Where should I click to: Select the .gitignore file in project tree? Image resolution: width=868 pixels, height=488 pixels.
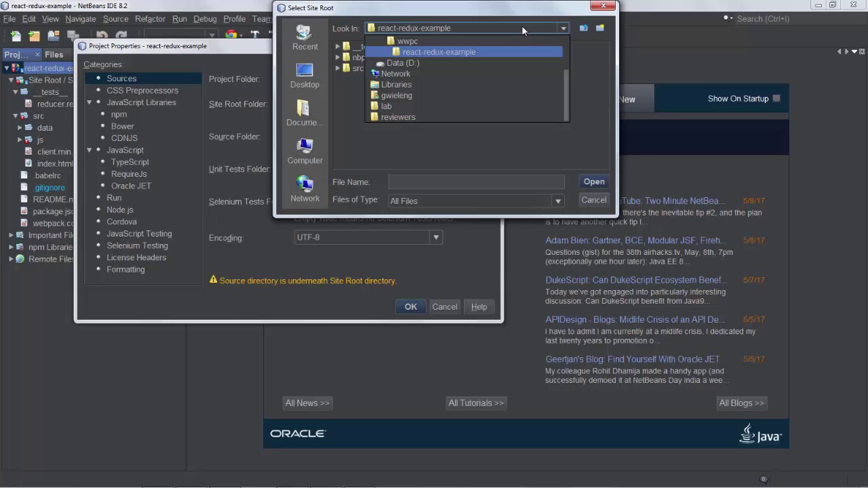(x=50, y=187)
